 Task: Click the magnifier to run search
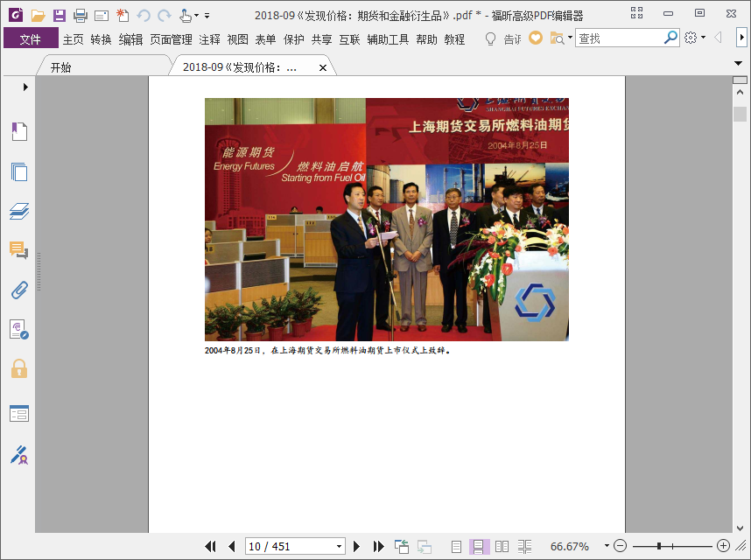point(671,38)
